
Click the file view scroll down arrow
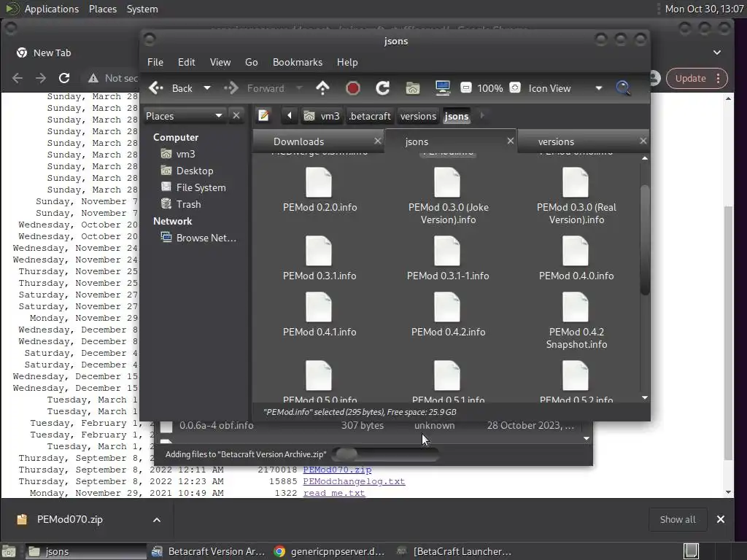(x=645, y=397)
